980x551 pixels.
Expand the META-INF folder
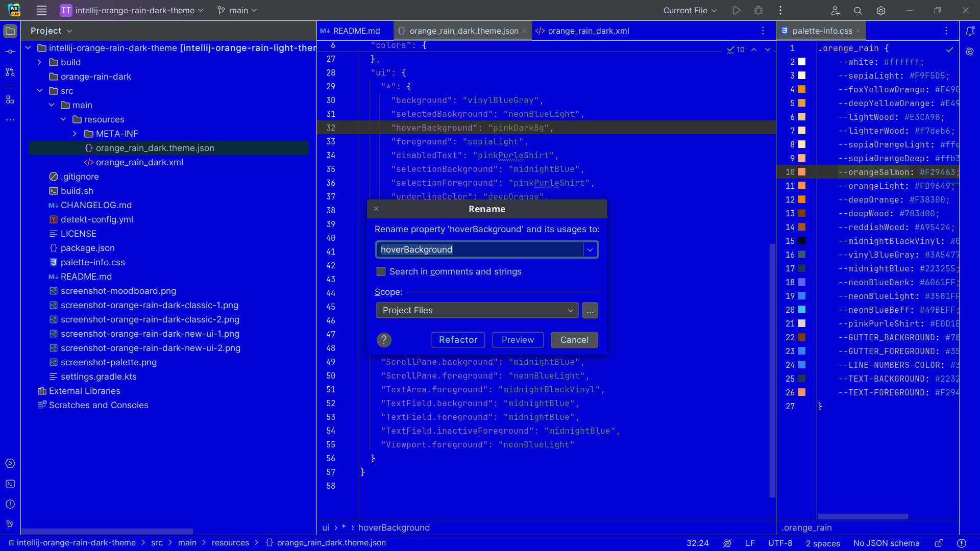coord(75,134)
